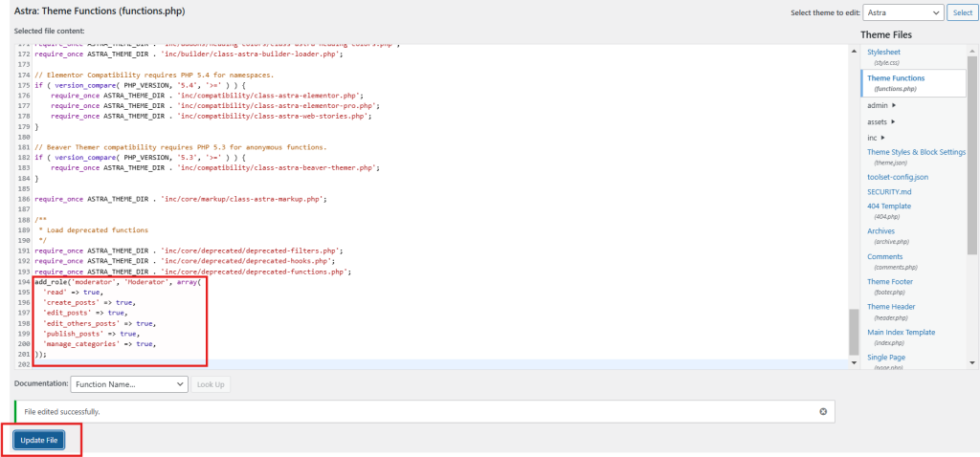Open the 404 Template file
Screen dimensions: 980x457
point(889,206)
